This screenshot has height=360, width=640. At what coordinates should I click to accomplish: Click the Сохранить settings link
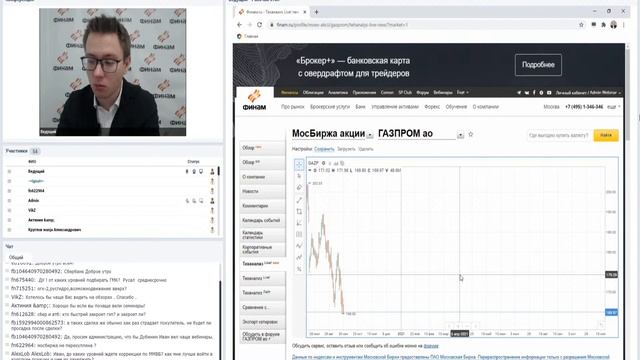coord(324,149)
